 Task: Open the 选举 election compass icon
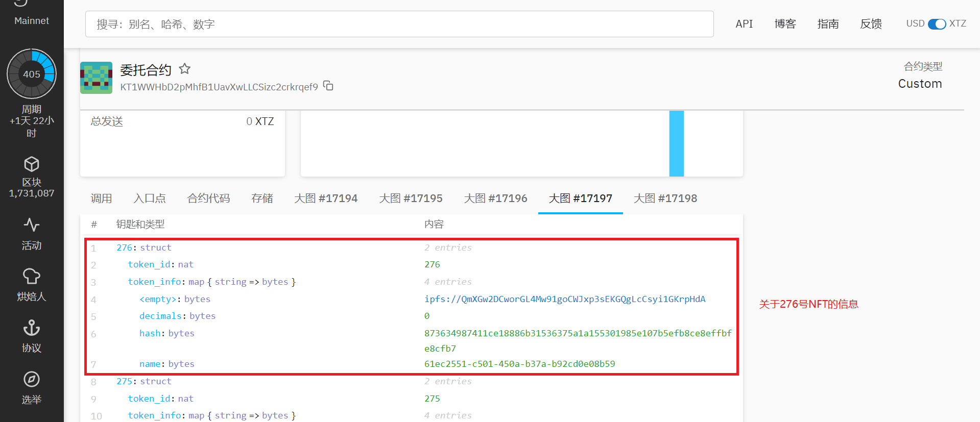pyautogui.click(x=32, y=379)
